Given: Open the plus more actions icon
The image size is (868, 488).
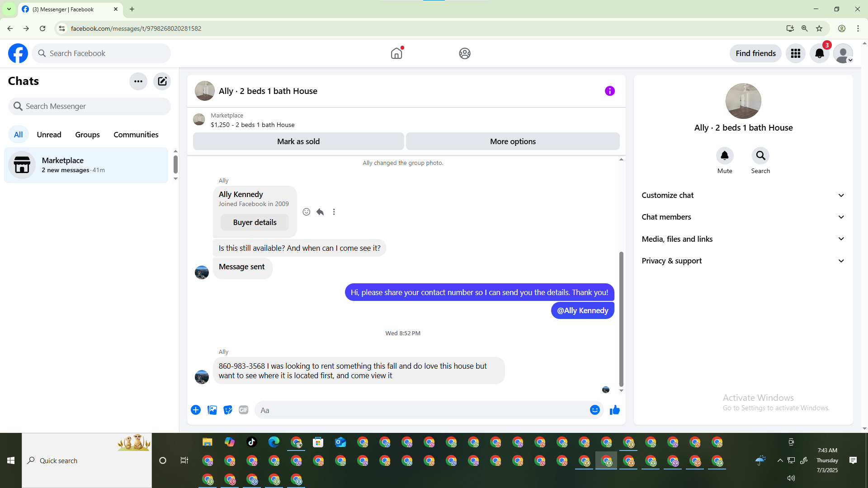Looking at the screenshot, I should coord(196,410).
